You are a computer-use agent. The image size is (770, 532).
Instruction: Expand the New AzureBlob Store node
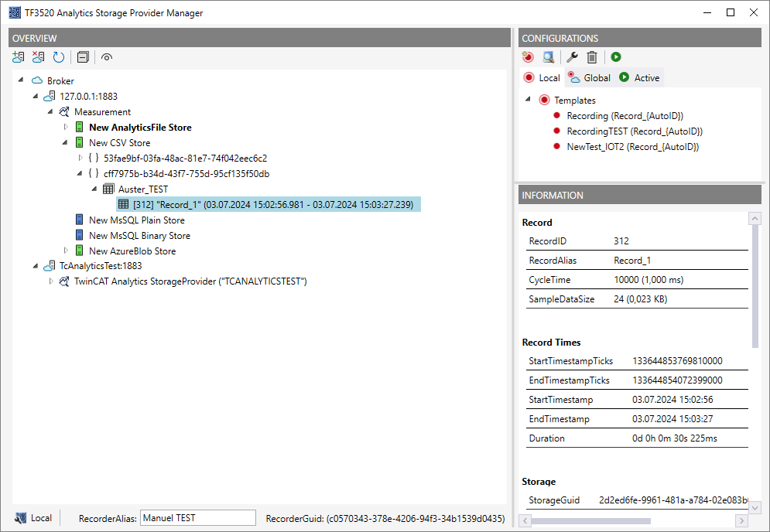(x=65, y=251)
